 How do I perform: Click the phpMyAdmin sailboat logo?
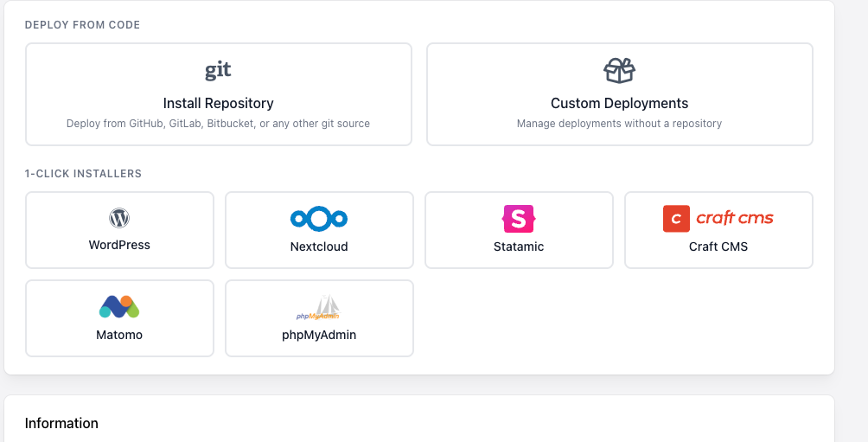[318, 307]
